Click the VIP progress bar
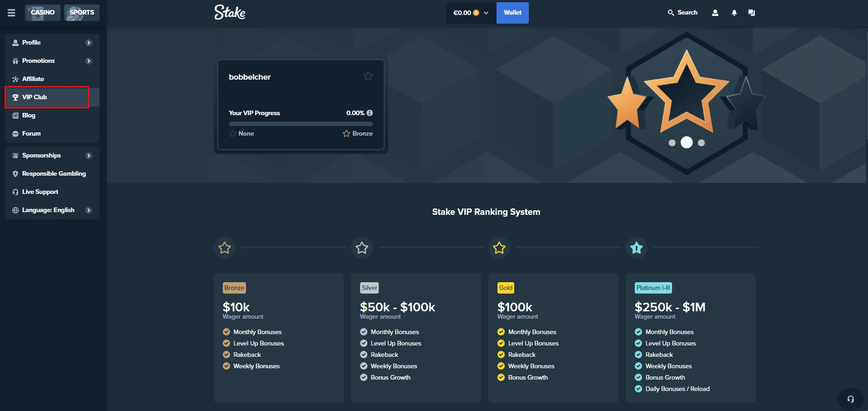 pyautogui.click(x=301, y=124)
